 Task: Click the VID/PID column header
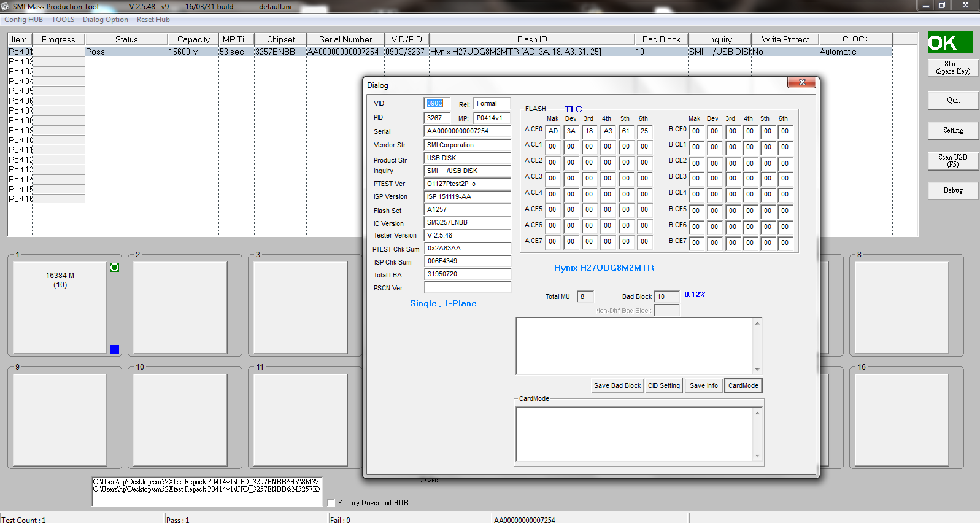[406, 39]
